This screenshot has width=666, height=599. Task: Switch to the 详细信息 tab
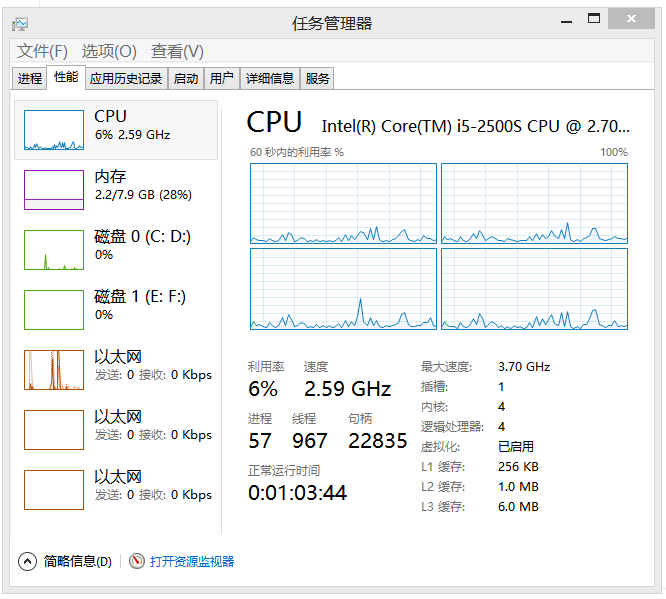pos(270,79)
